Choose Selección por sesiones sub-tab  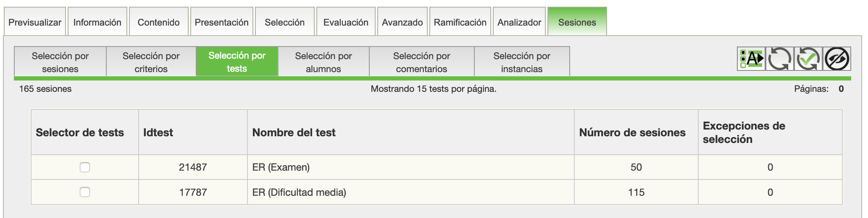[x=60, y=62]
